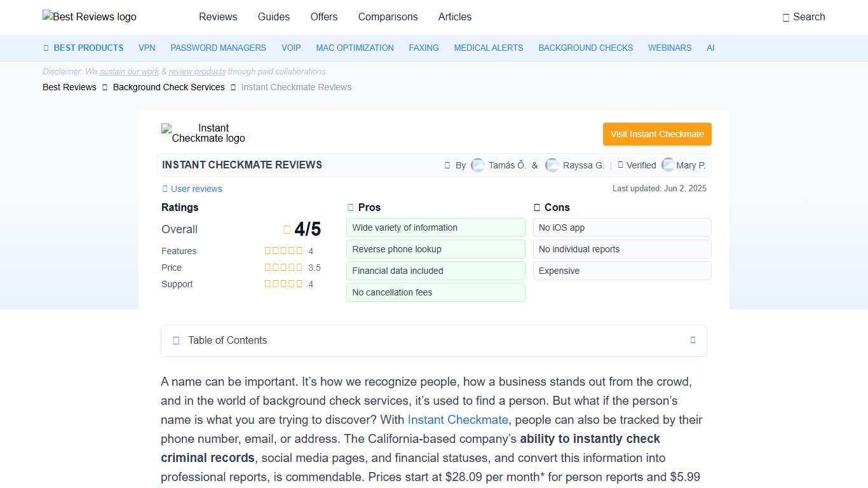Click verifier Mary P.'s avatar
Viewport: 868px width, 488px height.
pos(668,165)
